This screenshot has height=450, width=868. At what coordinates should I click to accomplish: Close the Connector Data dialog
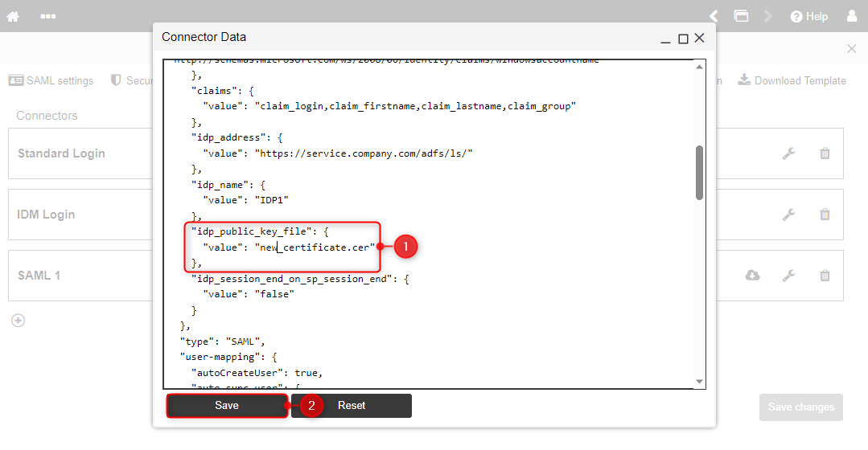click(x=700, y=38)
